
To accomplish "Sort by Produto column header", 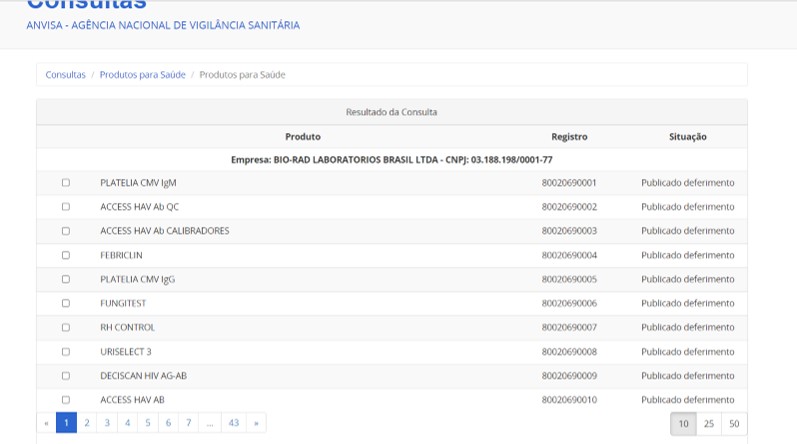I will [x=302, y=137].
